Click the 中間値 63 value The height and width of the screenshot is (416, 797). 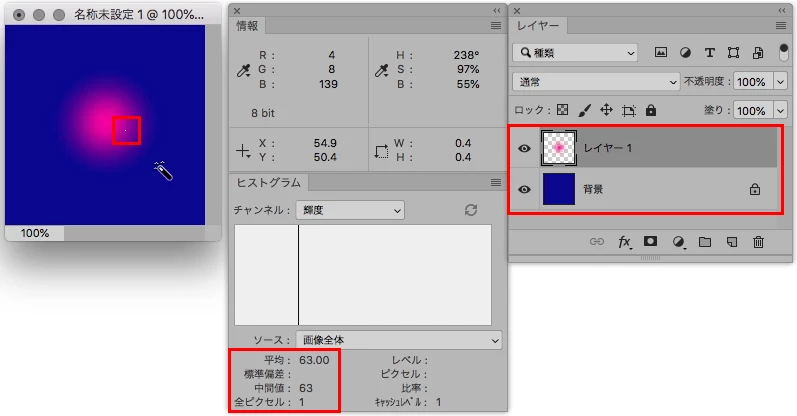(306, 388)
